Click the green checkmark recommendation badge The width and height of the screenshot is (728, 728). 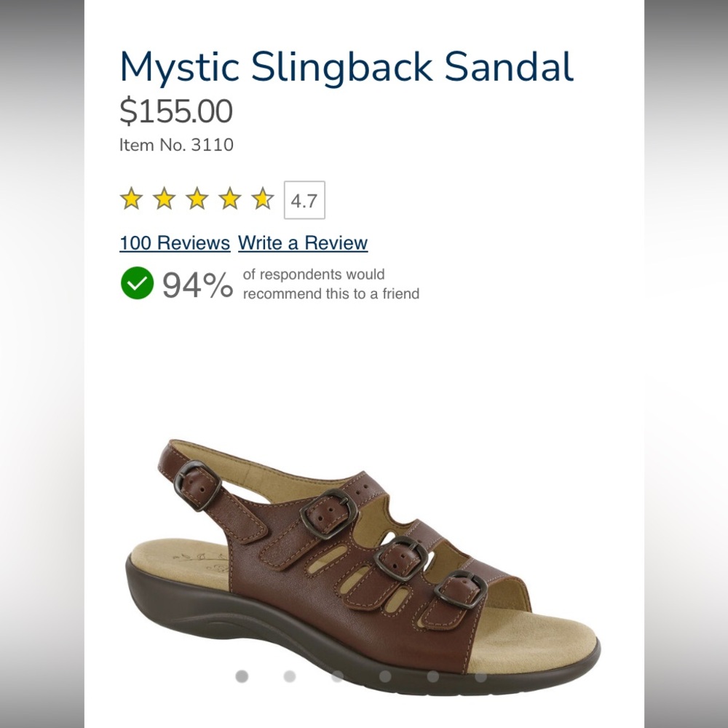[138, 284]
